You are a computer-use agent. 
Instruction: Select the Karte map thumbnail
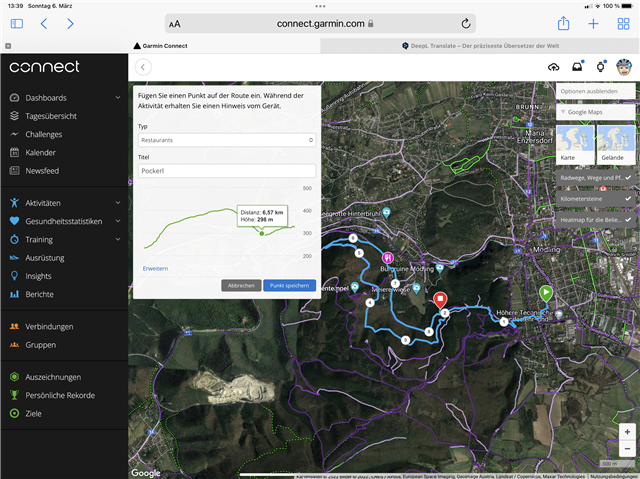[575, 145]
